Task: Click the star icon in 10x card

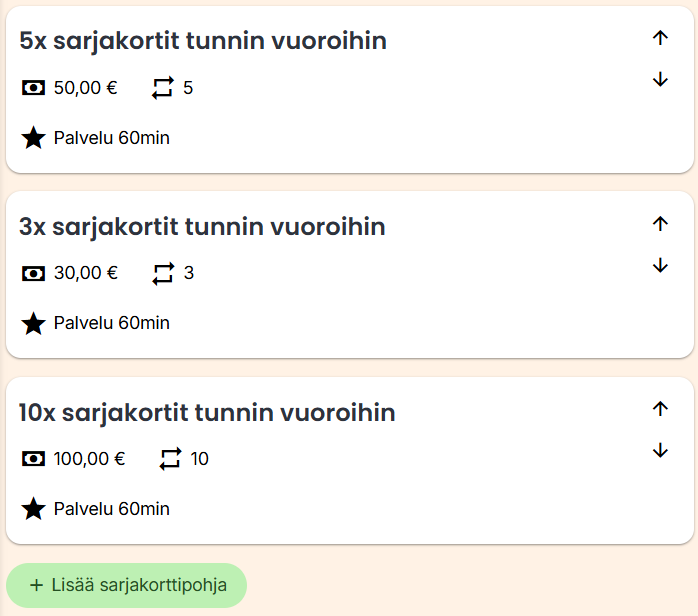Action: [33, 509]
